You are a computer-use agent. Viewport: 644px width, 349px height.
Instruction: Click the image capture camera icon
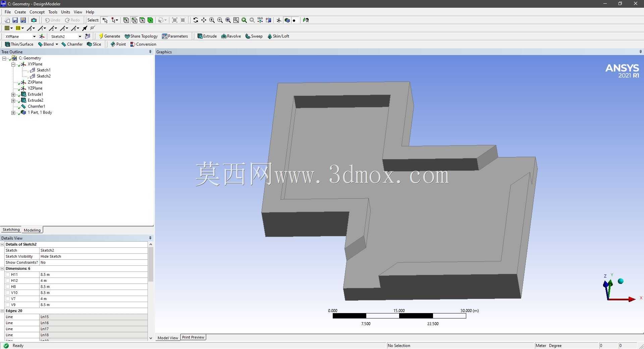coord(34,20)
